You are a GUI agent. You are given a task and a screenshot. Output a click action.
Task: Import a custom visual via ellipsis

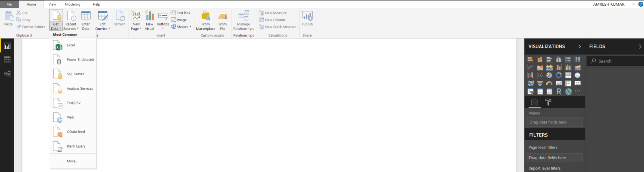point(578,91)
